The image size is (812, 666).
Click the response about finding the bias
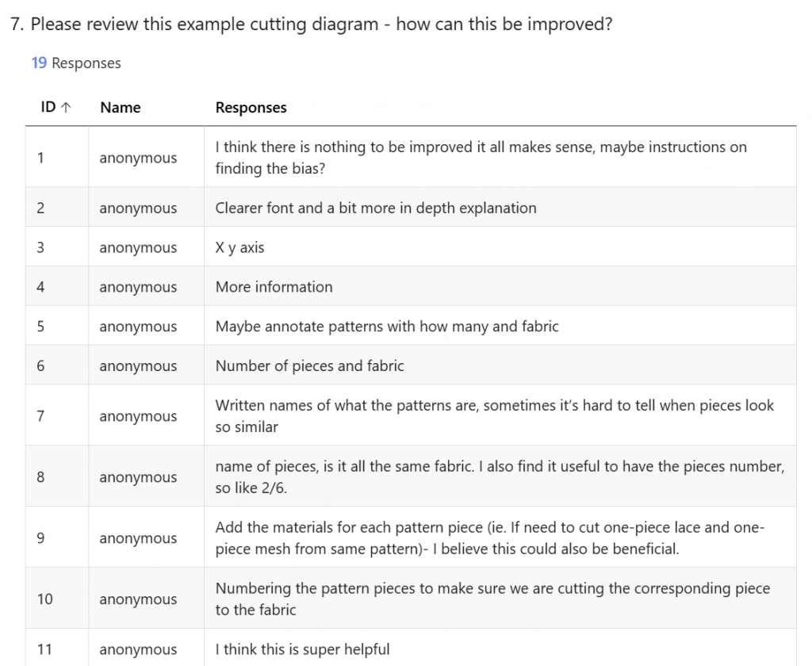[481, 157]
